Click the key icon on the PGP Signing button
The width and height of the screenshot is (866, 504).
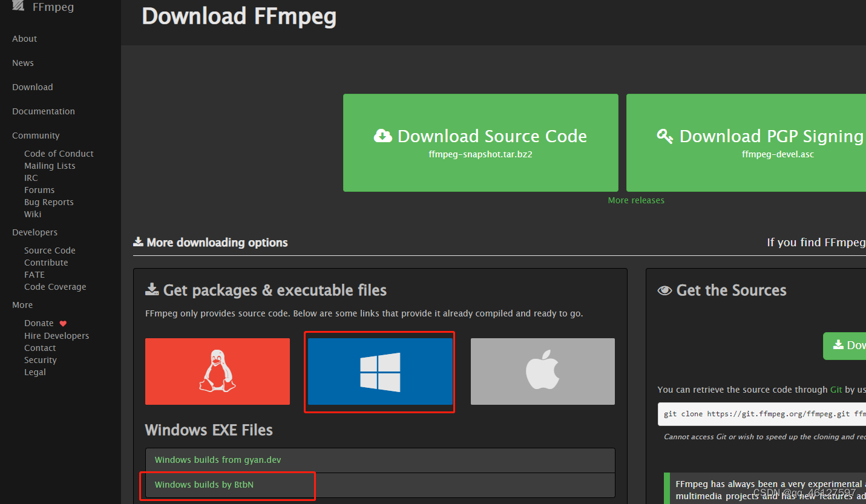click(665, 136)
